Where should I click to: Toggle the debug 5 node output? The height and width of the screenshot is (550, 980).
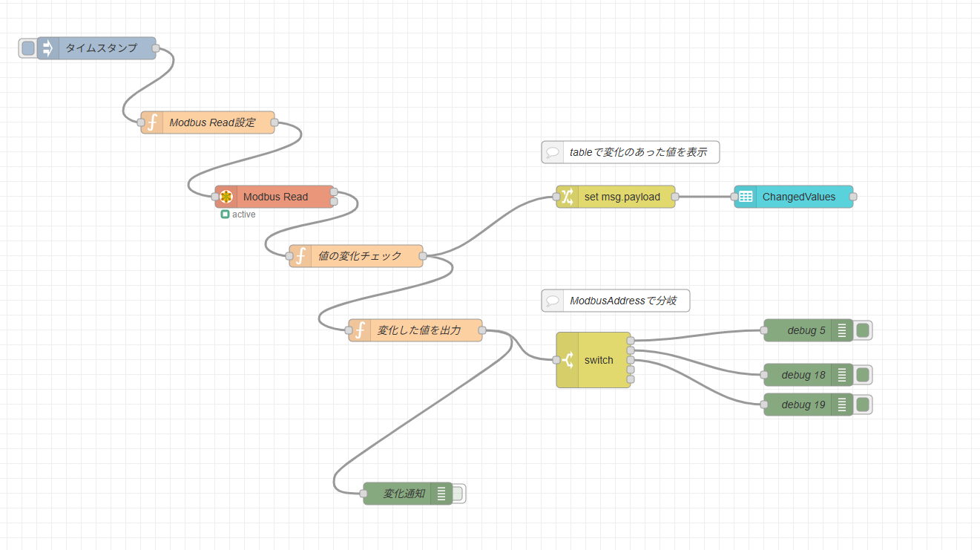coord(863,330)
